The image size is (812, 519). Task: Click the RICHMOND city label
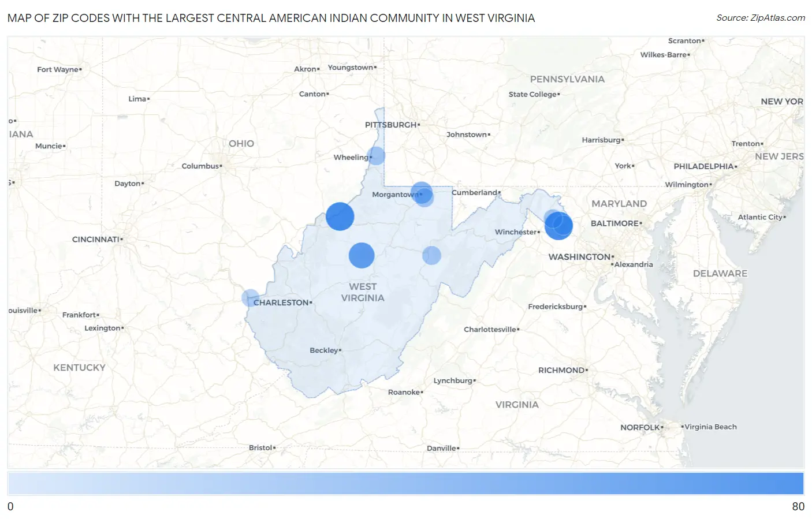coord(561,371)
